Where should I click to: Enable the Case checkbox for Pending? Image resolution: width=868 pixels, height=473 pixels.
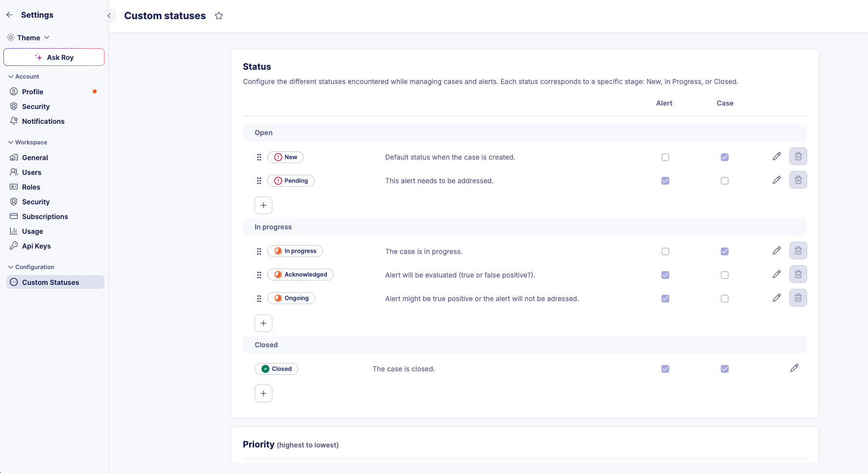coord(725,180)
